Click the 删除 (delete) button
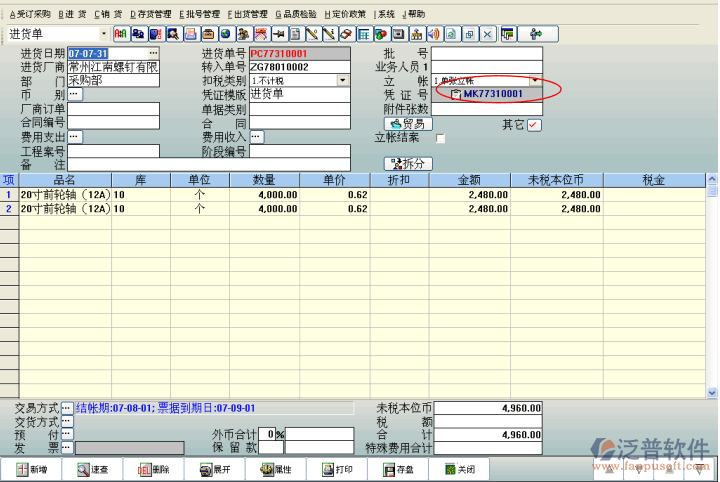 pyautogui.click(x=154, y=469)
